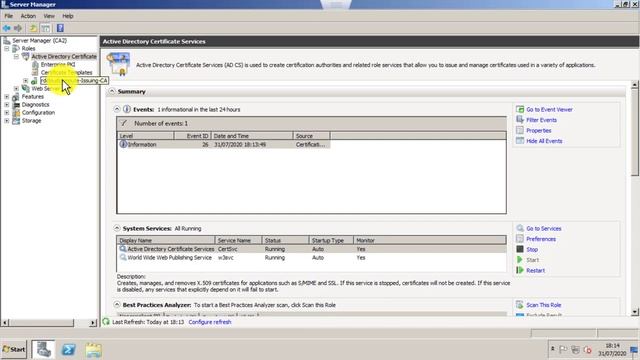Click the taskbar clock showing 18:14

(x=613, y=349)
